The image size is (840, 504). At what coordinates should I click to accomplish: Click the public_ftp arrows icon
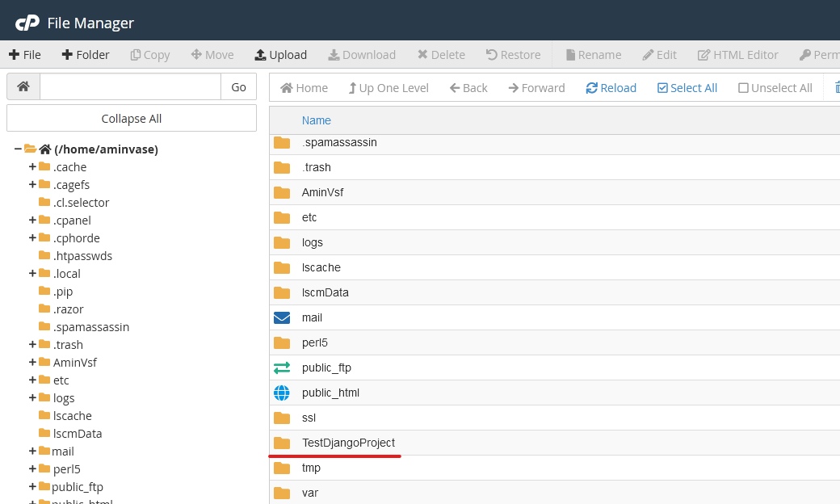(281, 367)
